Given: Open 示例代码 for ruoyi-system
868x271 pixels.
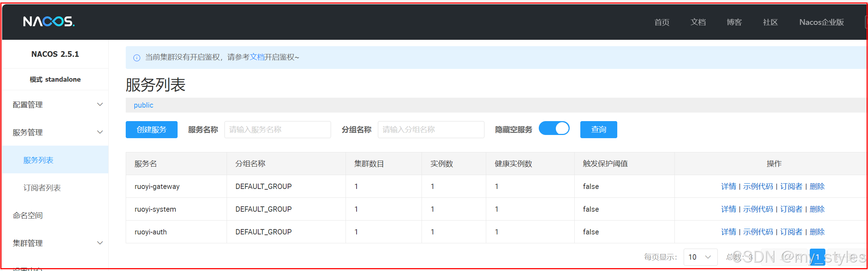Looking at the screenshot, I should click(x=758, y=209).
